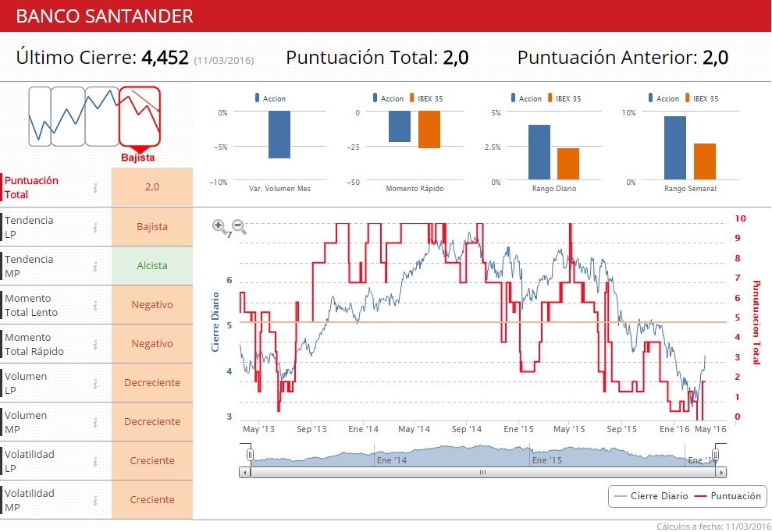Toggle Puntuación series in chart legend
The image size is (772, 532).
(728, 496)
